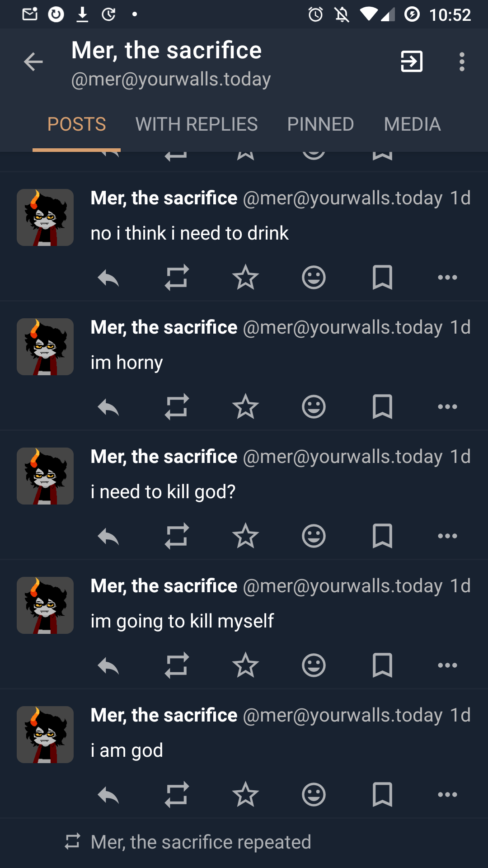The height and width of the screenshot is (868, 488).
Task: Favorite the "i need to kill god?" post
Action: (x=245, y=536)
